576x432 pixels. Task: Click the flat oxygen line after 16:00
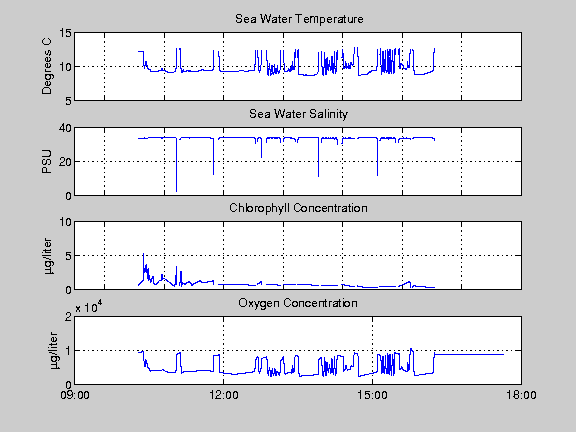pos(469,354)
